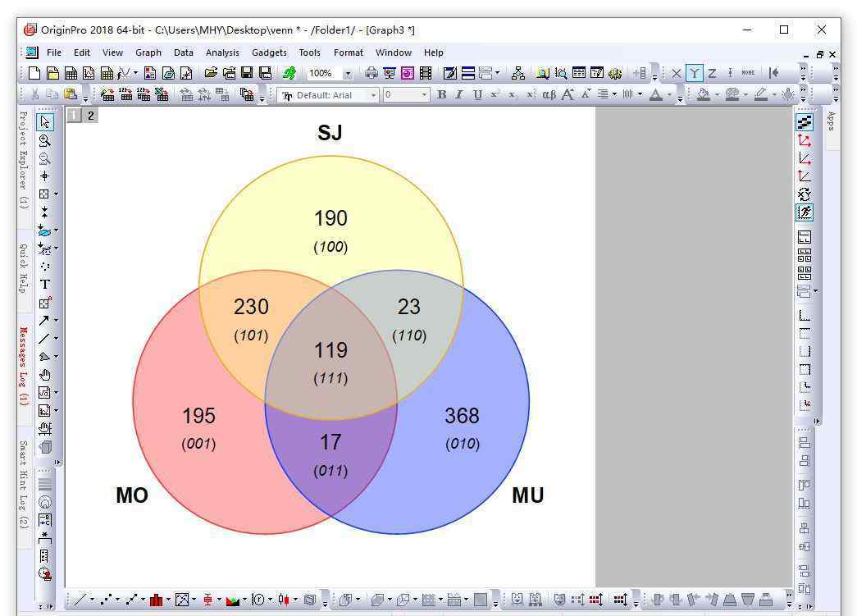Click the bar chart icon in bottom toolbar
This screenshot has width=857, height=616.
[157, 600]
